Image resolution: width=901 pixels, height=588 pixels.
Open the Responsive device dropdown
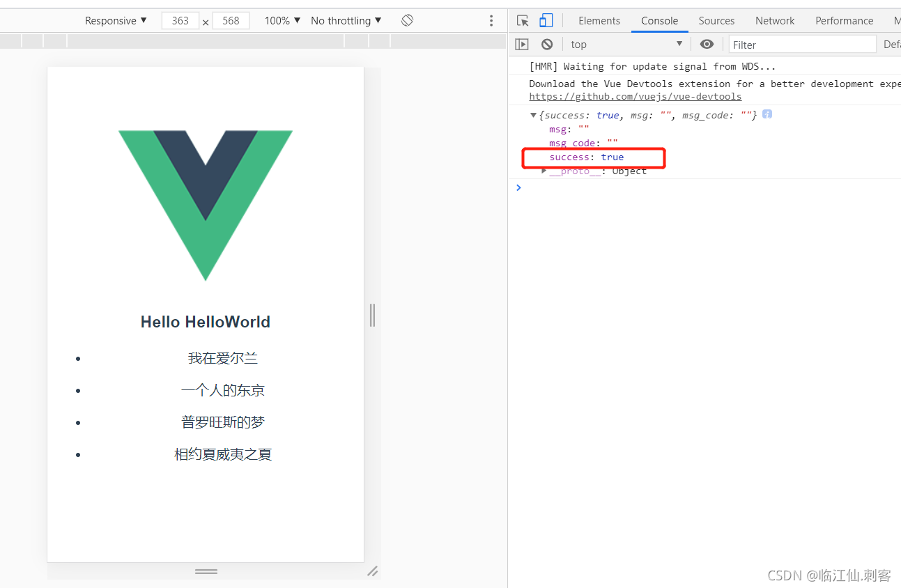115,20
